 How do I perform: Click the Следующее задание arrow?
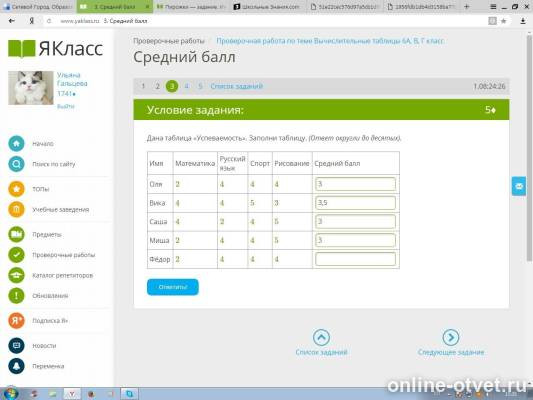pos(451,337)
